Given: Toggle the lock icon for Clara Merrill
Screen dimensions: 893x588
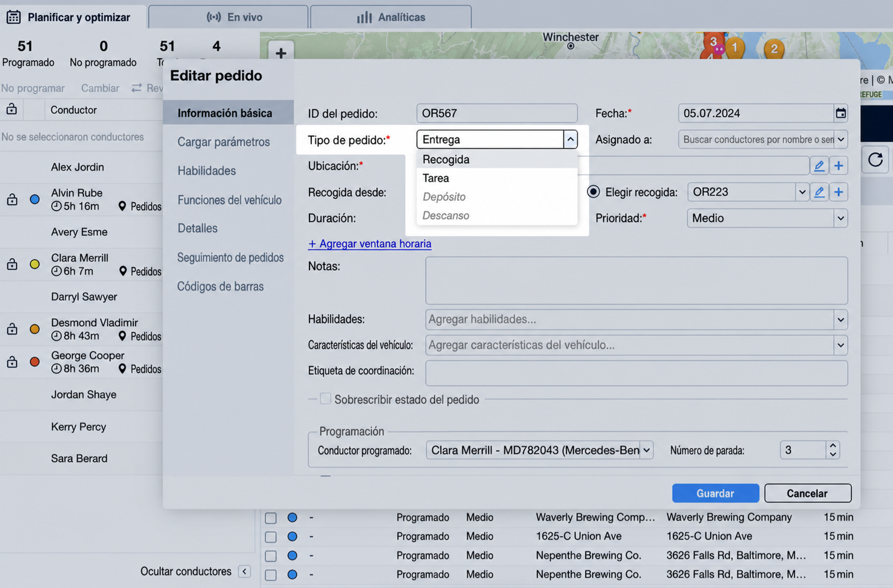Looking at the screenshot, I should point(12,264).
